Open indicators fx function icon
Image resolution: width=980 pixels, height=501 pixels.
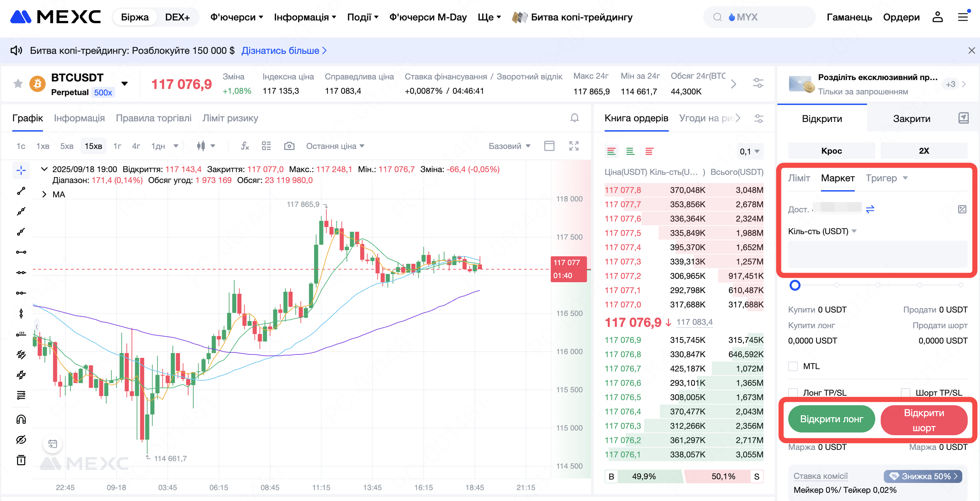(245, 146)
